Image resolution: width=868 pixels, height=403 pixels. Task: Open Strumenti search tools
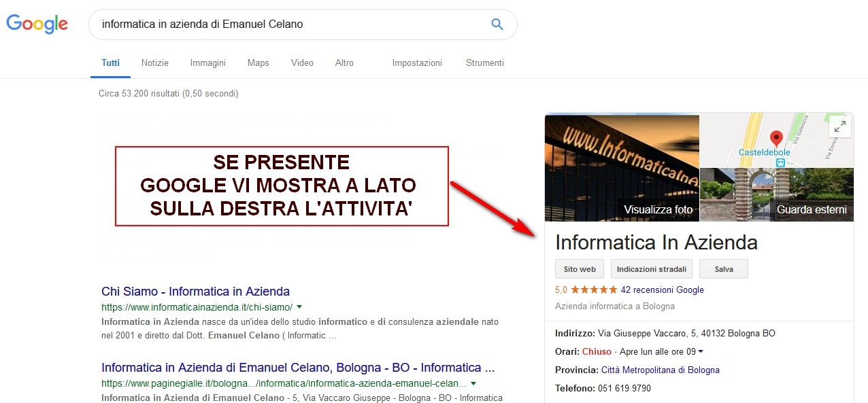(x=485, y=63)
